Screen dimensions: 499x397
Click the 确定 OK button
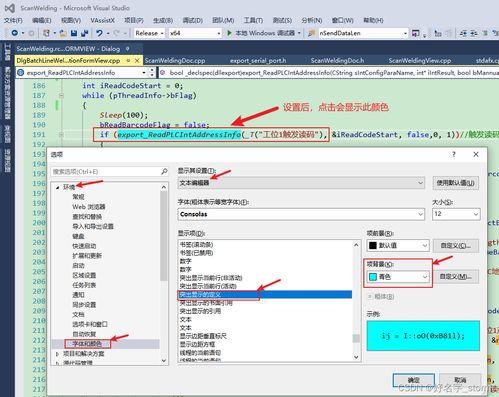click(x=414, y=380)
